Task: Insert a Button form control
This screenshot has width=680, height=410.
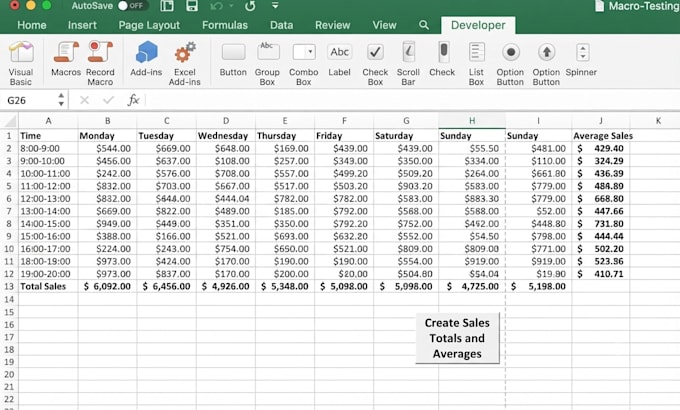Action: 233,59
